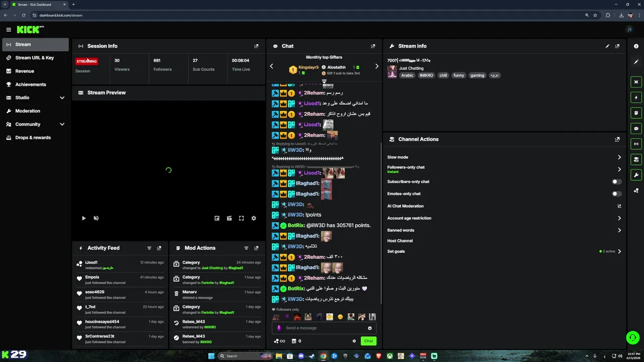Open Kingslayr5 gifter profile
This screenshot has height=362, width=644.
click(x=308, y=67)
